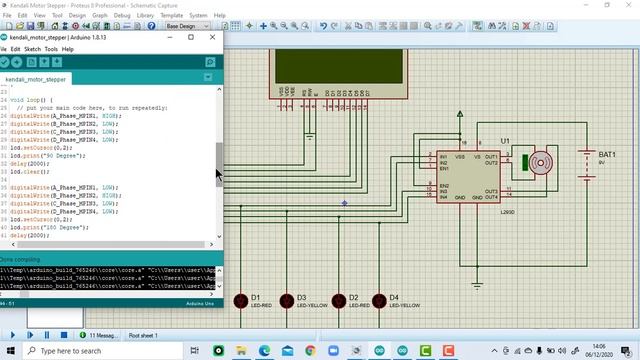Click scroll-down arrow of Arduino console
This screenshot has height=360, width=640.
(219, 286)
